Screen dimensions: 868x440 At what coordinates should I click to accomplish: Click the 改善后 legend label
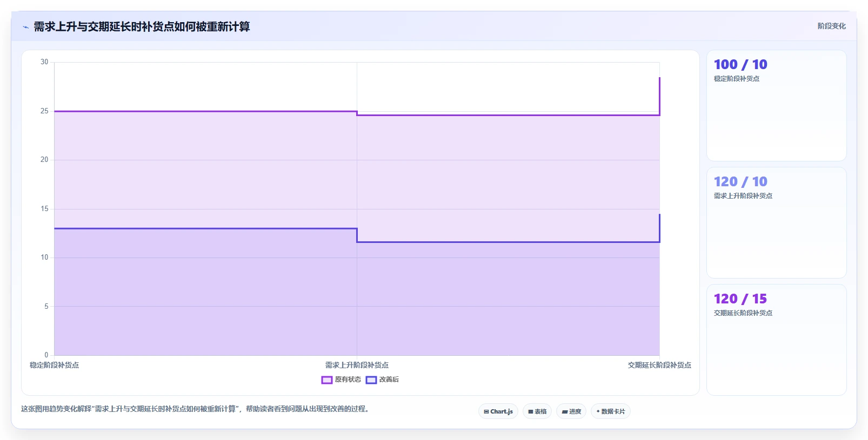click(389, 380)
